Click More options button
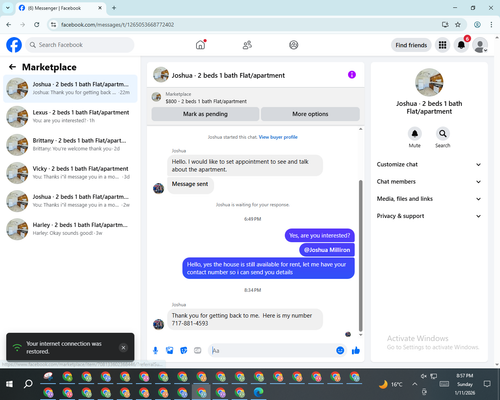Screen dimensions: 500x400 [x=310, y=114]
